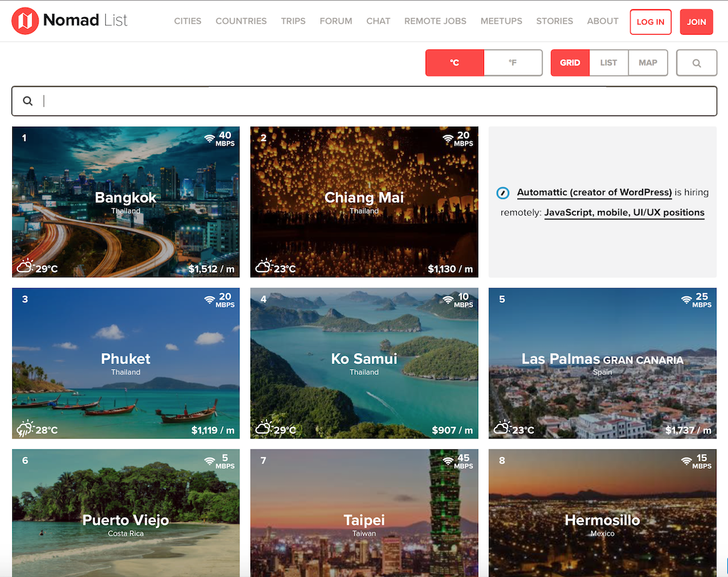
Task: Open the search button in the toolbar
Action: (697, 63)
